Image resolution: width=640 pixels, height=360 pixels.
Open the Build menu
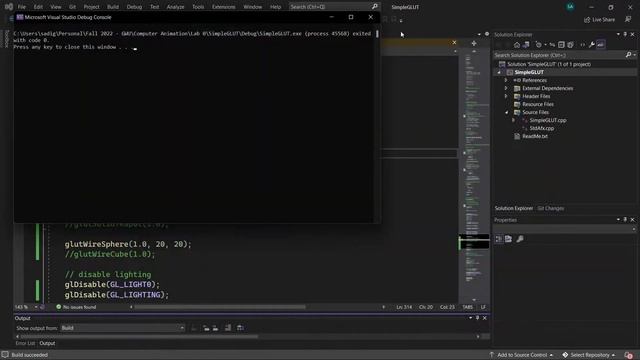click(113, 7)
